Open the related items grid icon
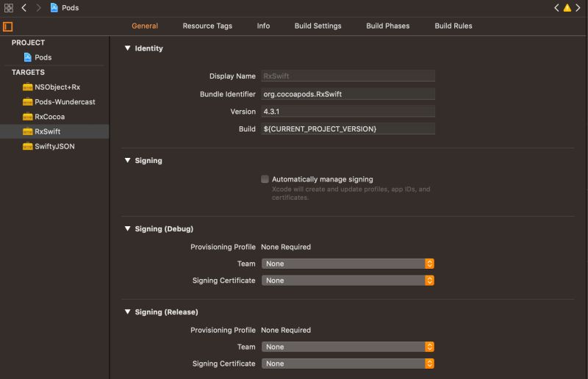588x379 pixels. tap(9, 8)
